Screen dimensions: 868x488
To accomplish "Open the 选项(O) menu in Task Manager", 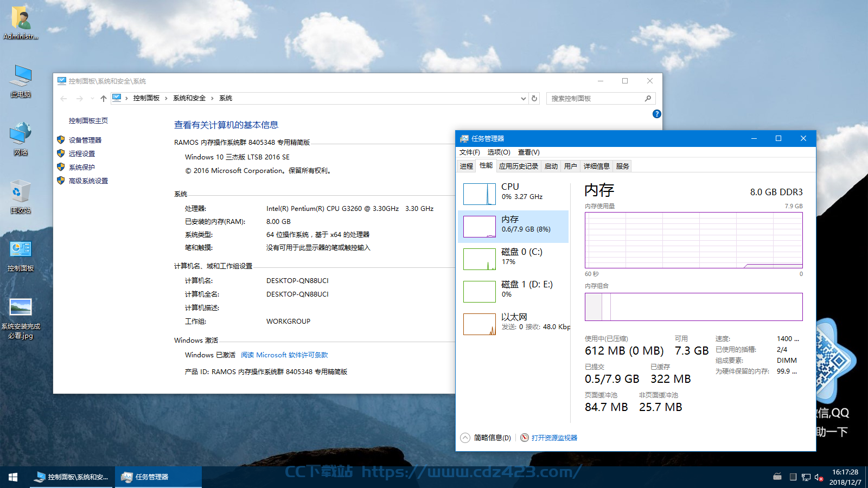I will (499, 152).
